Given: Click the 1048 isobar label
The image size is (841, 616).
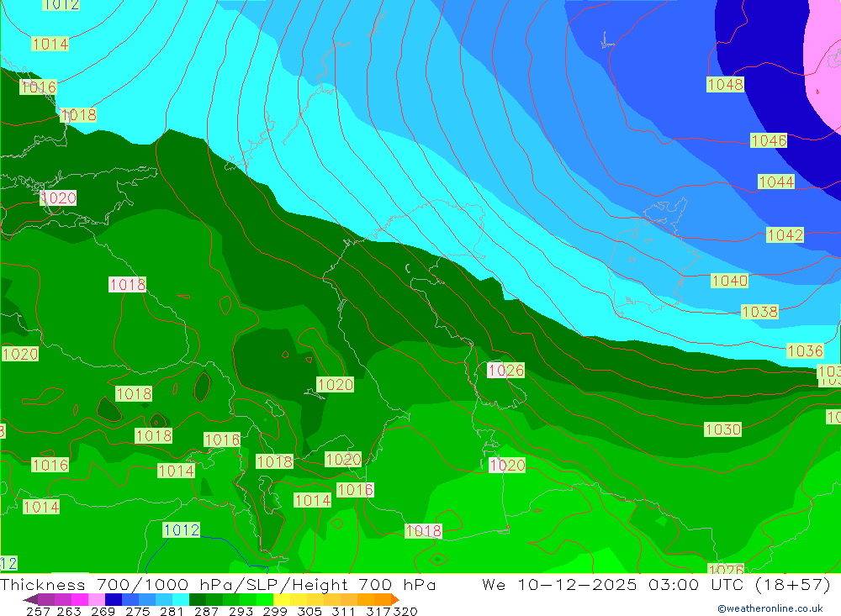Looking at the screenshot, I should click(x=725, y=84).
